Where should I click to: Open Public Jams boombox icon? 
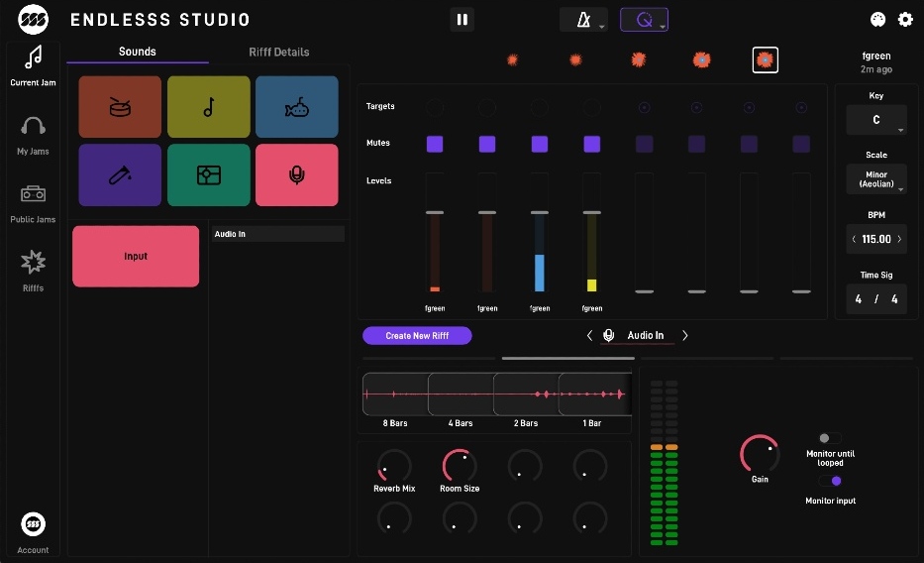33,193
